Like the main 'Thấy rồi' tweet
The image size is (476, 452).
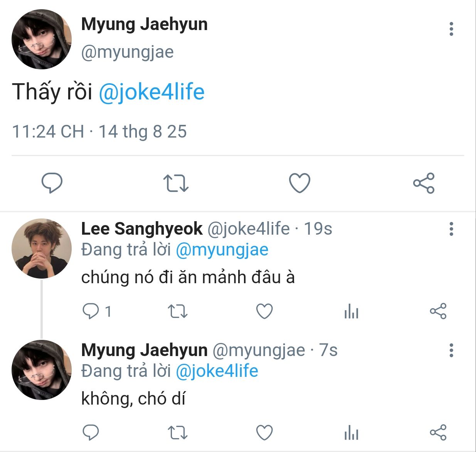click(299, 183)
